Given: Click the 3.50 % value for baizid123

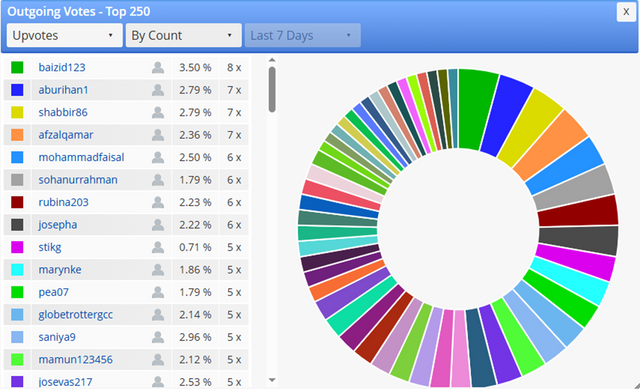Looking at the screenshot, I should click(x=195, y=67).
